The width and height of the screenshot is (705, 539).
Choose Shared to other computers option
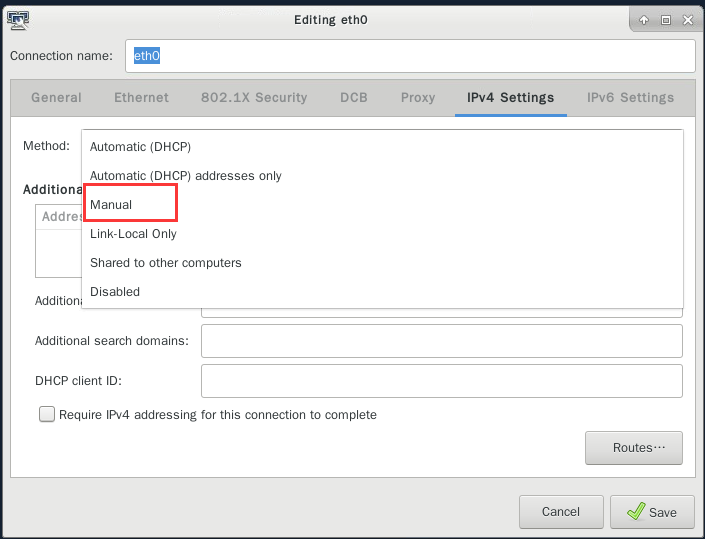166,262
